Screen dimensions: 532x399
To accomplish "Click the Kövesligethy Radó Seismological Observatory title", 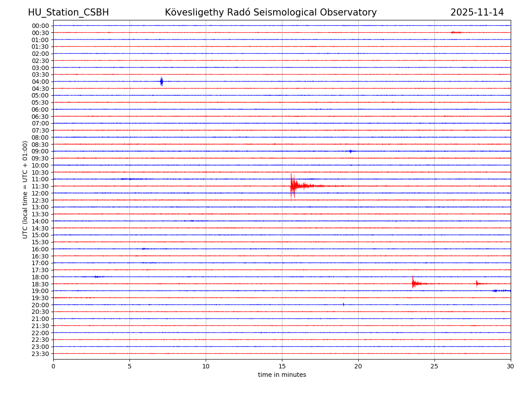I will 270,13.
